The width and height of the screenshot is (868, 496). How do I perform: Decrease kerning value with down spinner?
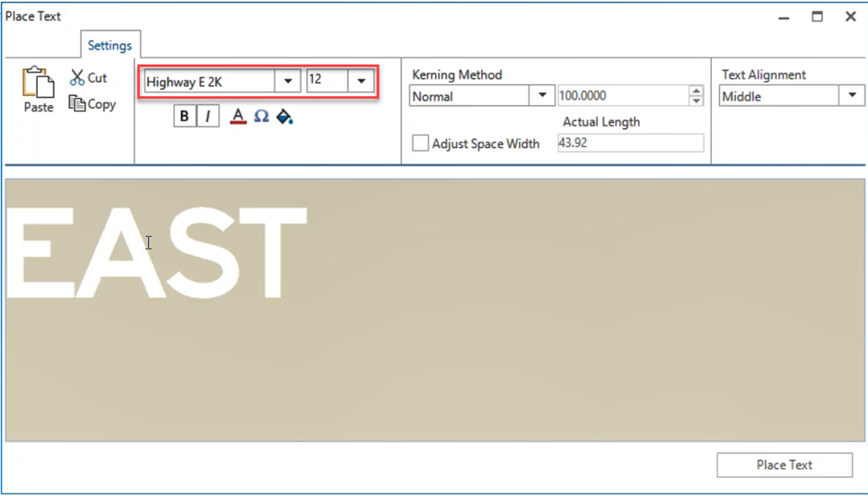click(697, 100)
